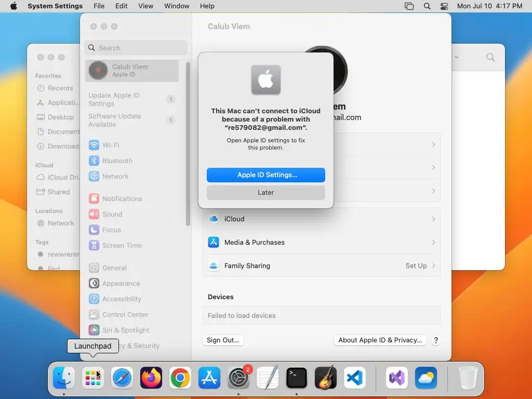
Task: Open TextEdit from the Dock
Action: [x=268, y=378]
